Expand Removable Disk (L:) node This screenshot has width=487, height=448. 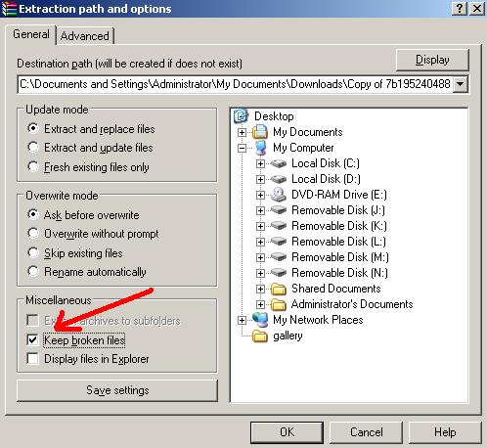coord(260,242)
